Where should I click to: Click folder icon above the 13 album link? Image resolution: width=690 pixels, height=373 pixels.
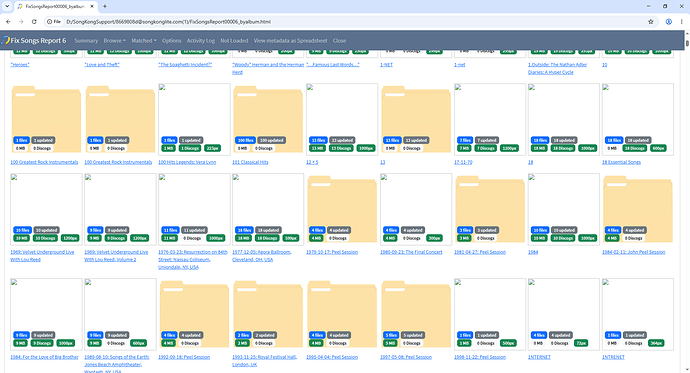click(x=416, y=119)
